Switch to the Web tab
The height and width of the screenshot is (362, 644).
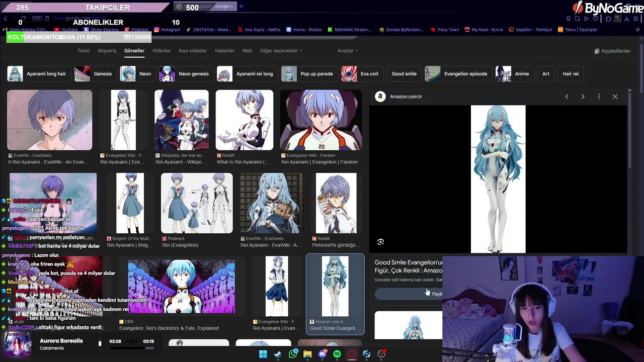247,51
